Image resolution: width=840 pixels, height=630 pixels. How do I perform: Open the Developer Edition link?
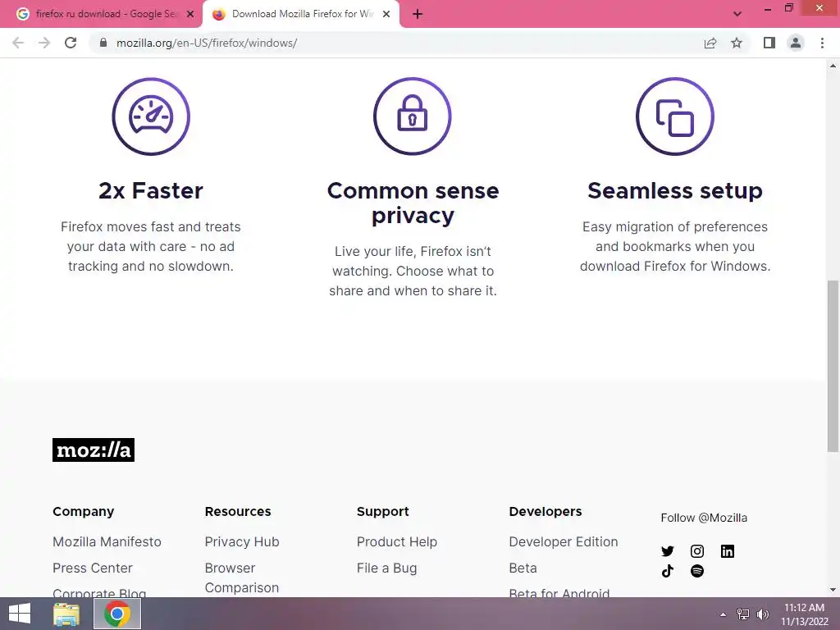[564, 541]
